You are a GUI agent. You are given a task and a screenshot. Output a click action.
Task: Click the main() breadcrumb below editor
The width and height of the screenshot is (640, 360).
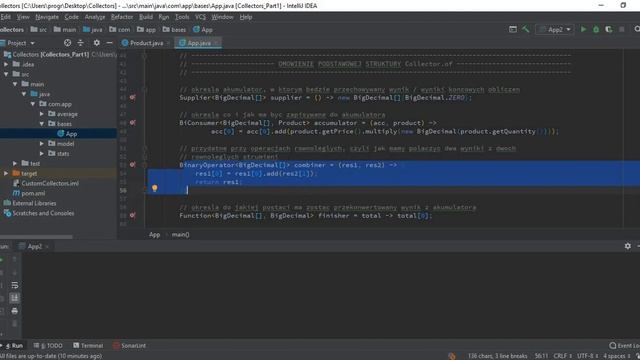click(x=180, y=235)
